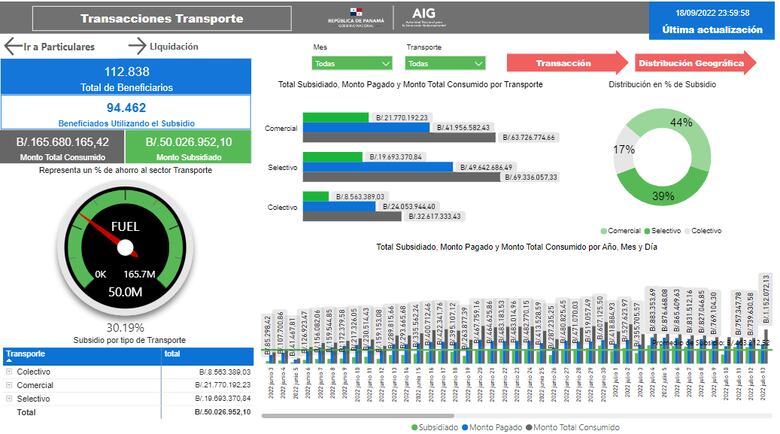Expand the Comercial row in table

[9, 385]
